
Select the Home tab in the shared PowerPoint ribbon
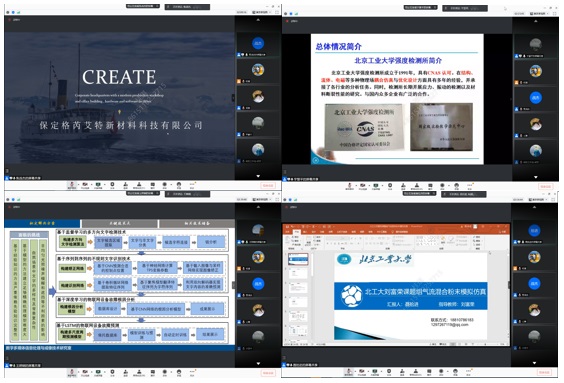(297, 232)
